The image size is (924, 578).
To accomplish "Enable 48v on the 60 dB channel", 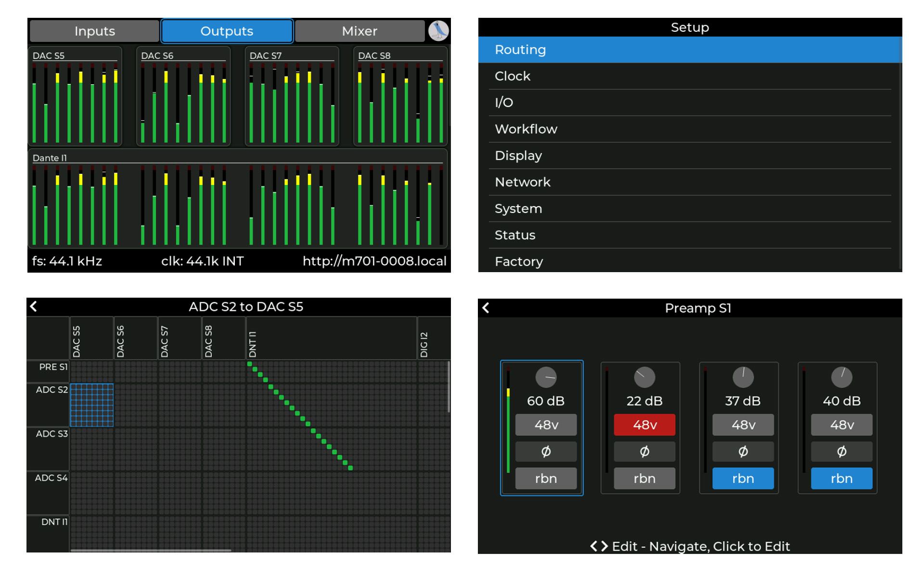I will (x=546, y=425).
